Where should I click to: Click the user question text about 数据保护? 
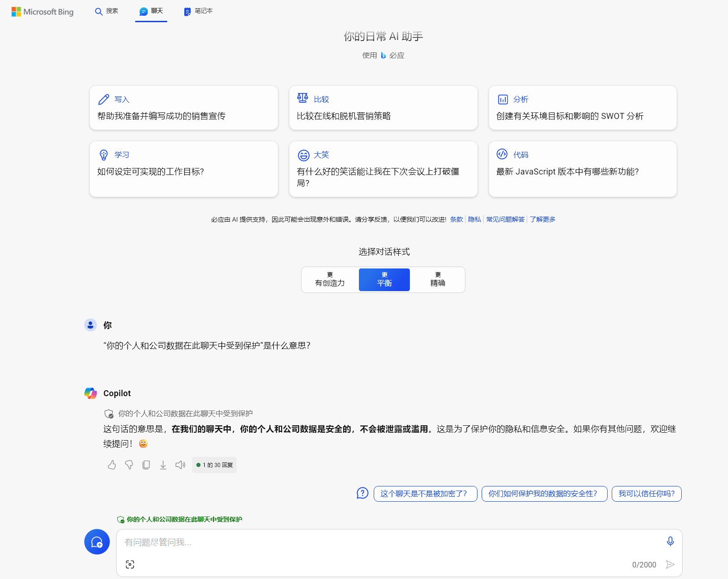coord(207,346)
